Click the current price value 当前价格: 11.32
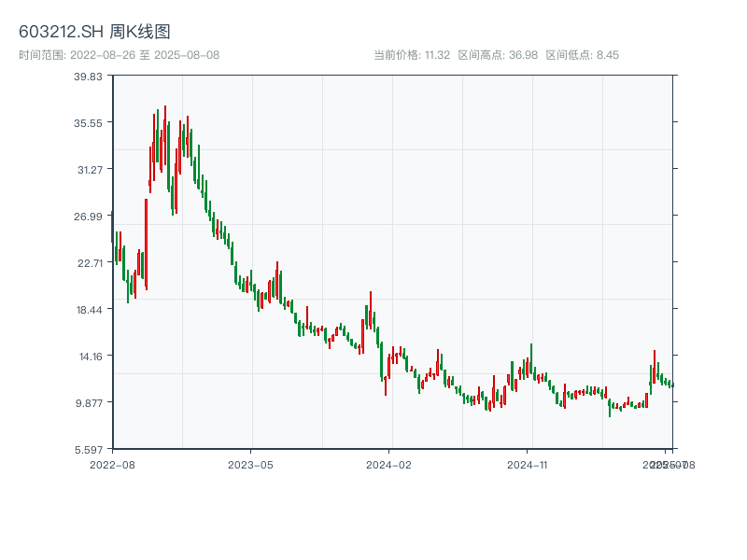 412,55
